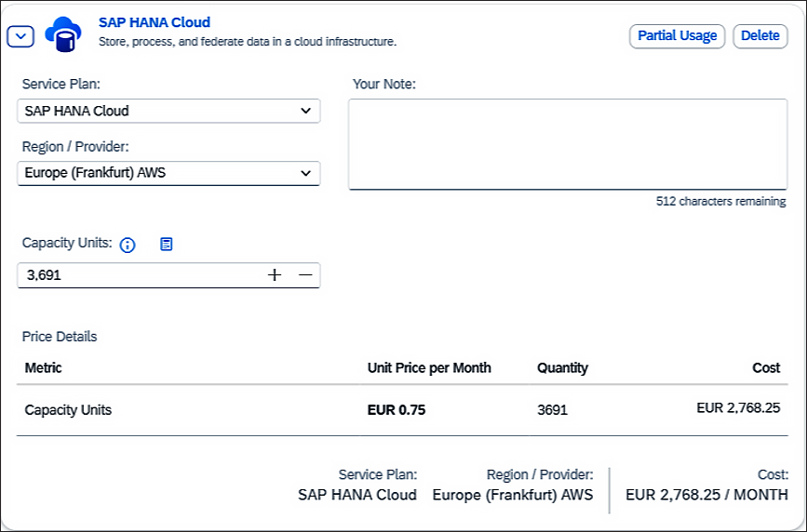Increase Capacity Units with plus icon
Screen dimensions: 807x532
coord(275,275)
